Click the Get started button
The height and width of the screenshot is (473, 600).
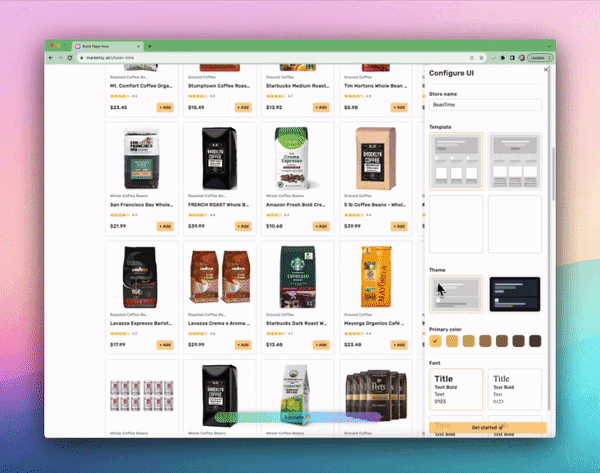coord(488,427)
